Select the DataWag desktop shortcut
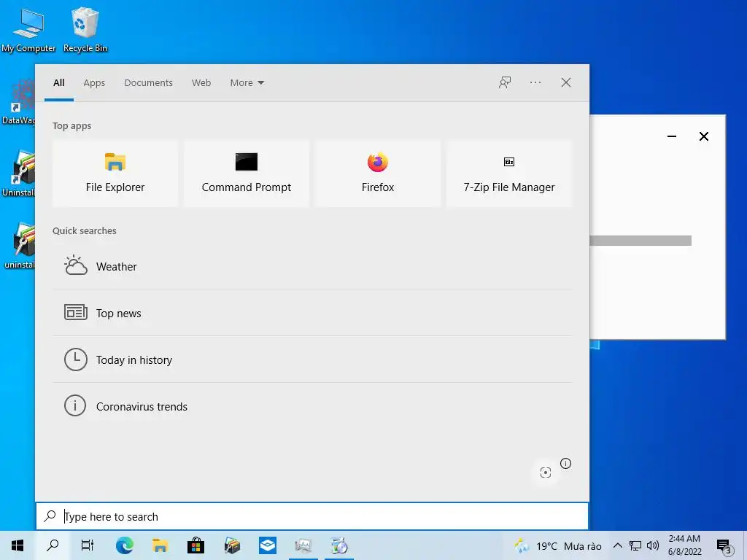747x560 pixels. click(18, 101)
